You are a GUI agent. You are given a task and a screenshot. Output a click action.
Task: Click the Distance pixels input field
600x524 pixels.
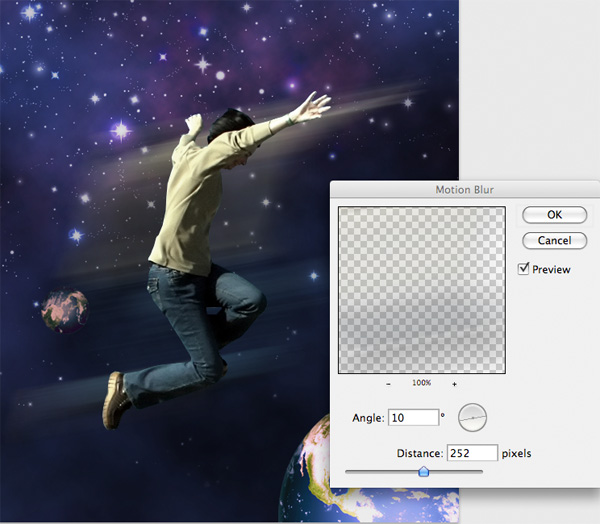(472, 453)
